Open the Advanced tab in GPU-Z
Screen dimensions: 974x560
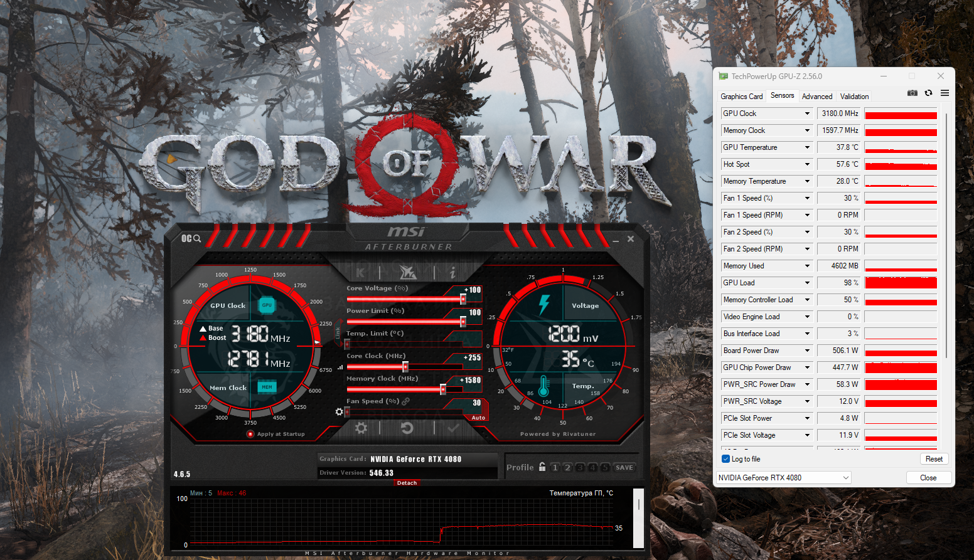point(817,97)
